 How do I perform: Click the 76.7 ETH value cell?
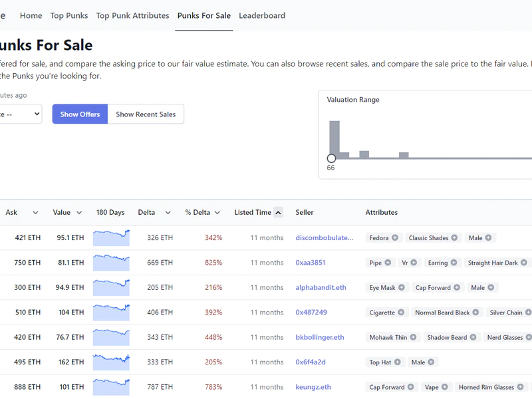[x=70, y=337]
